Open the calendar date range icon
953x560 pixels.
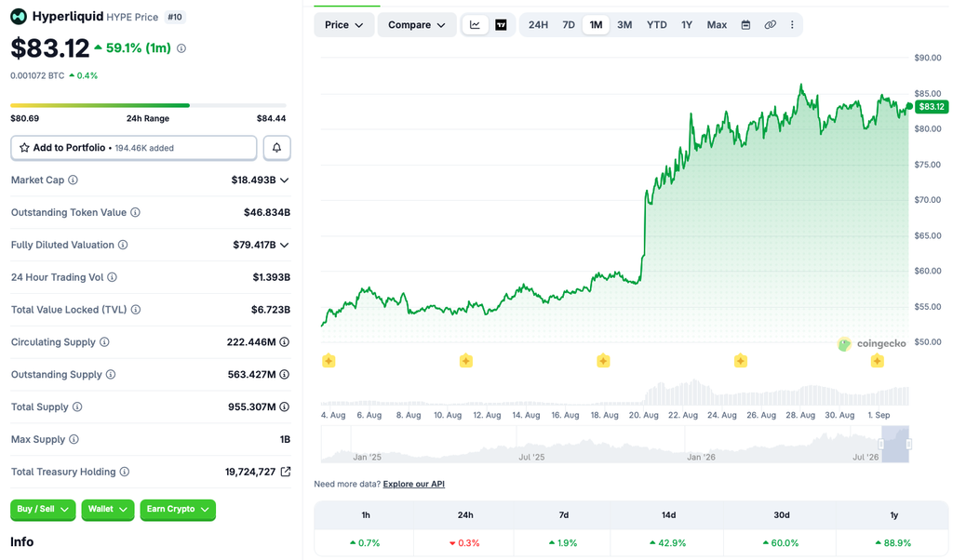click(x=745, y=25)
